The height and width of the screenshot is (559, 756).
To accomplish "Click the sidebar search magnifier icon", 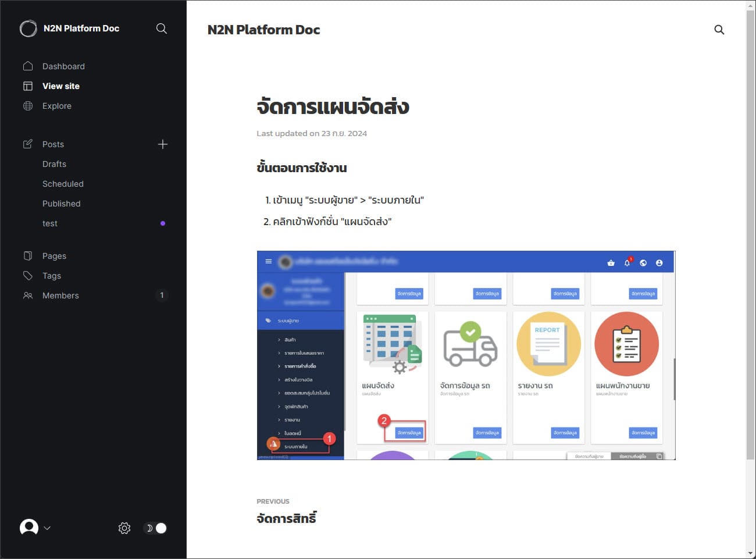I will [x=162, y=29].
